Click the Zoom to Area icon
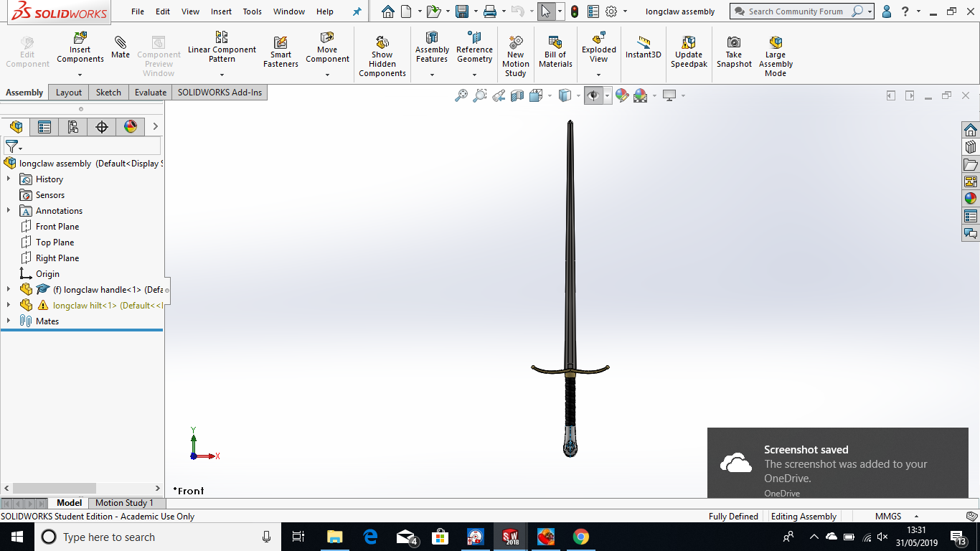Viewport: 980px width, 551px height. click(480, 95)
